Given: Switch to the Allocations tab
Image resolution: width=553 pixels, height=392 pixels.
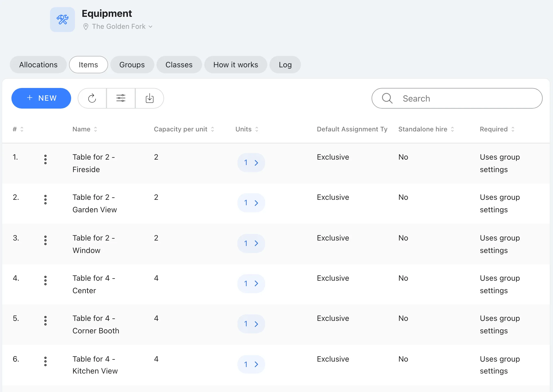Looking at the screenshot, I should point(38,65).
